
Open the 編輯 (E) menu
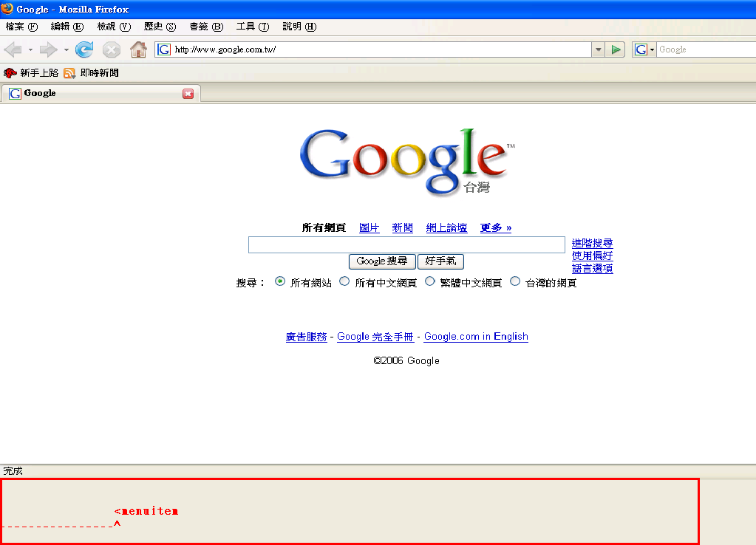[67, 27]
